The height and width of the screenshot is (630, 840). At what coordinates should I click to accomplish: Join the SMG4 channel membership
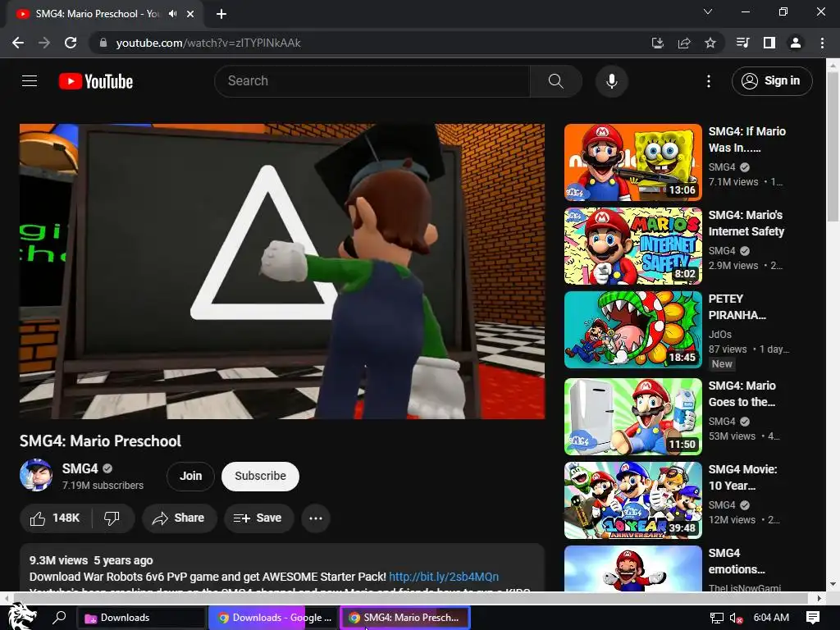coord(190,476)
